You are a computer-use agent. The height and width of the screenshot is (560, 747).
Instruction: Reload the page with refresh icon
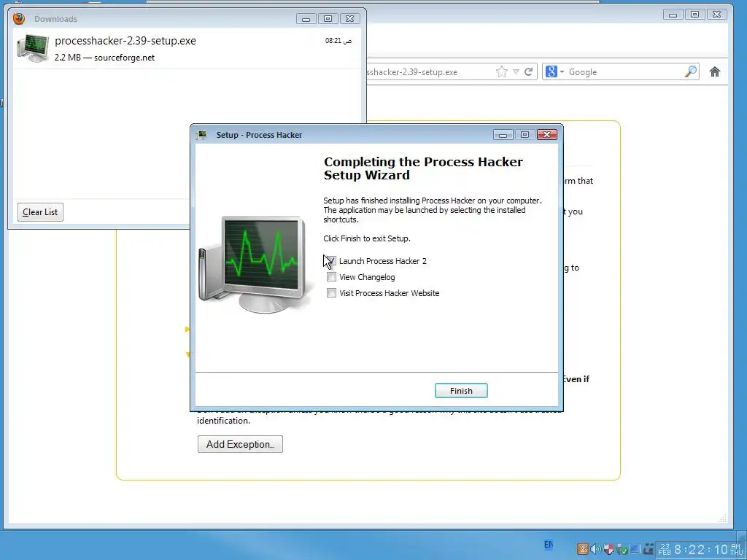coord(528,72)
